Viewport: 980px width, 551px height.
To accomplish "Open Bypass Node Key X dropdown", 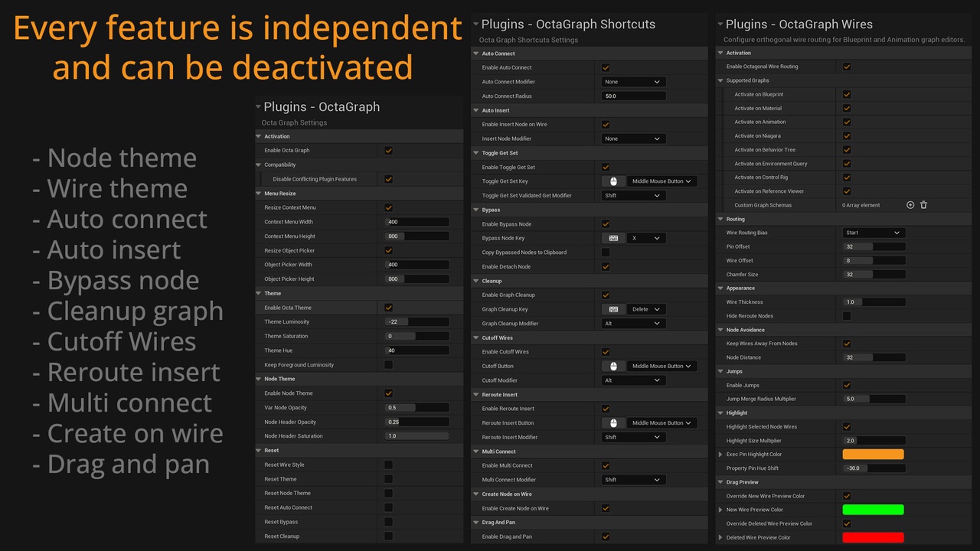I will click(646, 238).
